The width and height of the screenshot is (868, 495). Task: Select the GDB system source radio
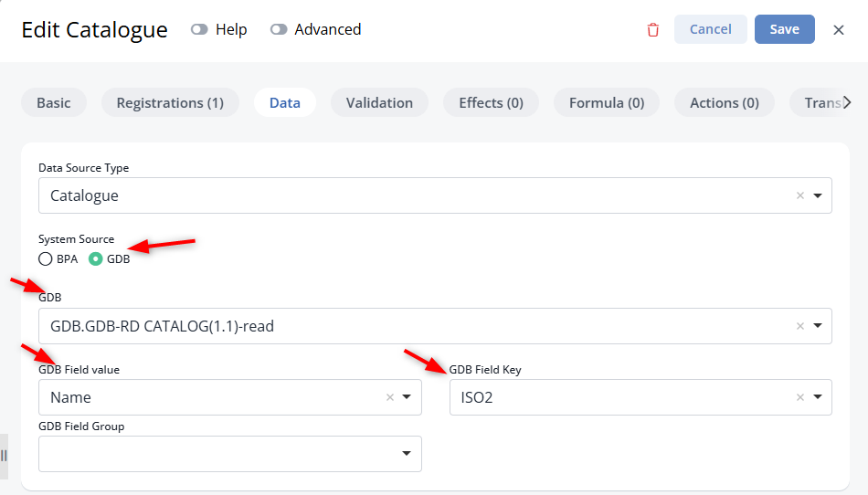[95, 258]
